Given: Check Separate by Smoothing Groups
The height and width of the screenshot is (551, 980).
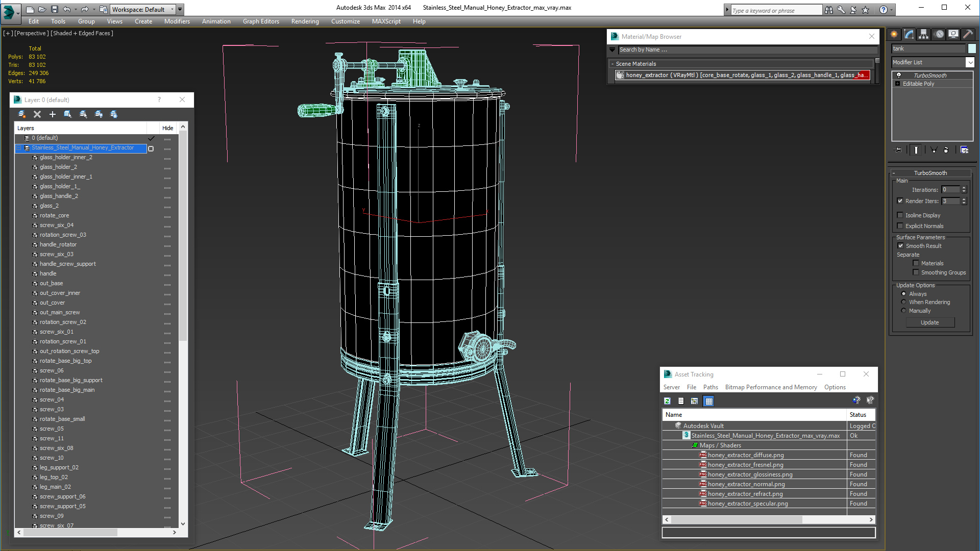Looking at the screenshot, I should [x=916, y=272].
